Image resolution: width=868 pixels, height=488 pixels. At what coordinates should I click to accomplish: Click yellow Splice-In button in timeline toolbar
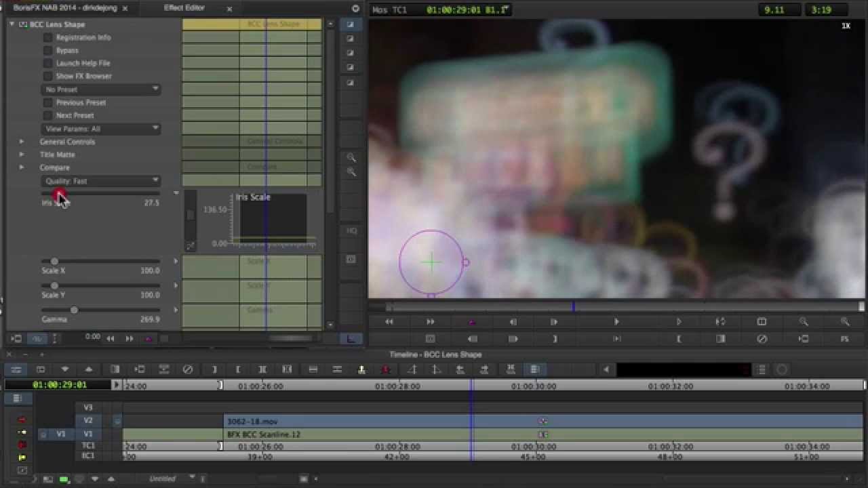click(361, 369)
